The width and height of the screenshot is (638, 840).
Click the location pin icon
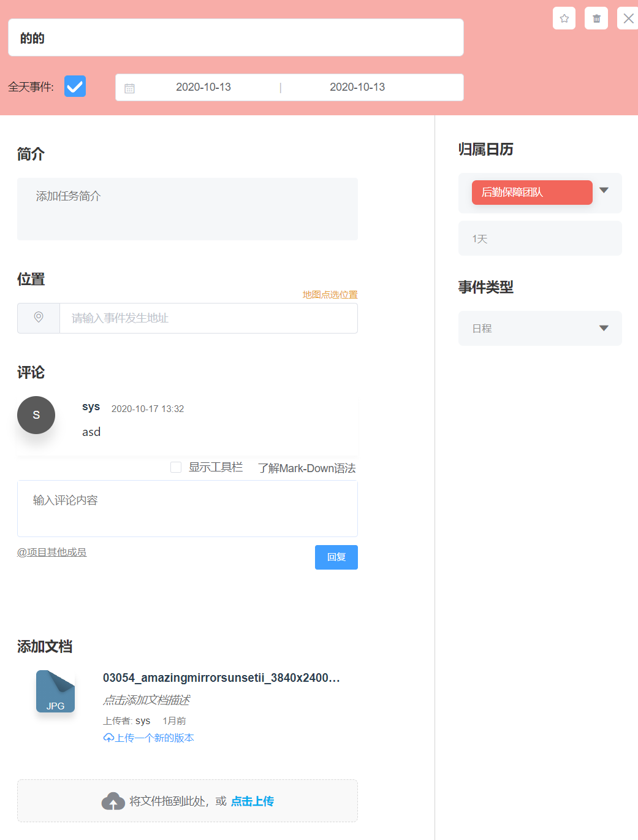click(39, 318)
